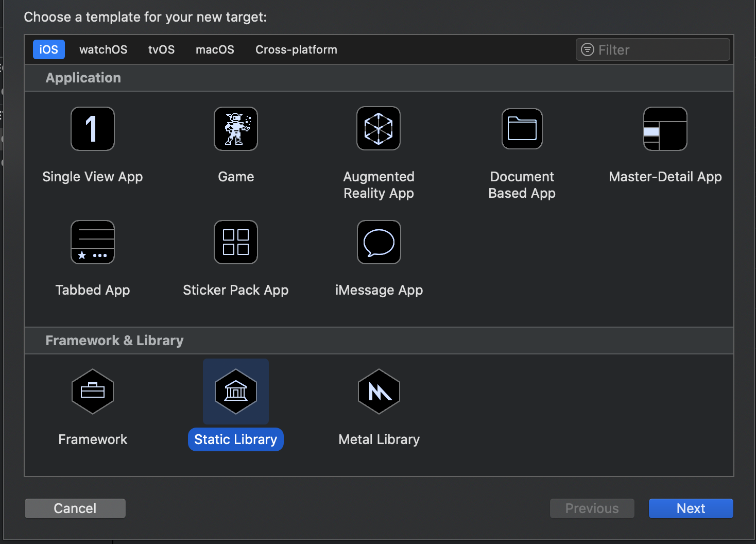The height and width of the screenshot is (544, 756).
Task: Switch to the iOS platform tab
Action: [x=49, y=49]
